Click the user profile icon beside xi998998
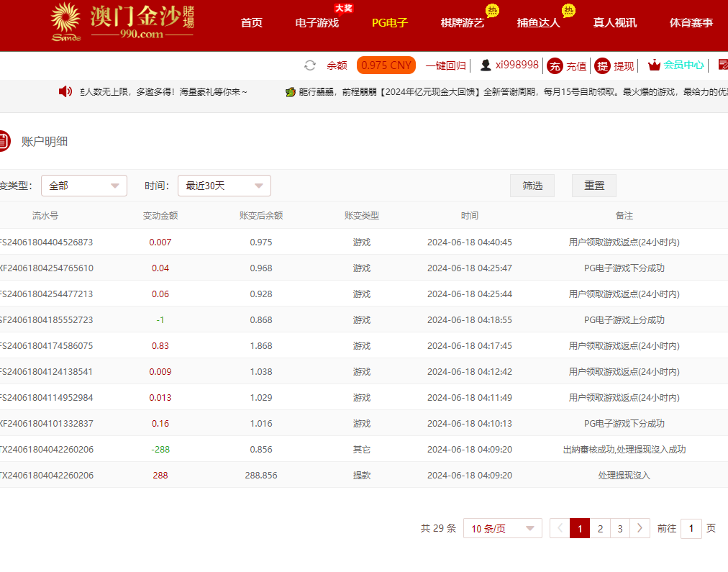The image size is (728, 572). (x=486, y=65)
